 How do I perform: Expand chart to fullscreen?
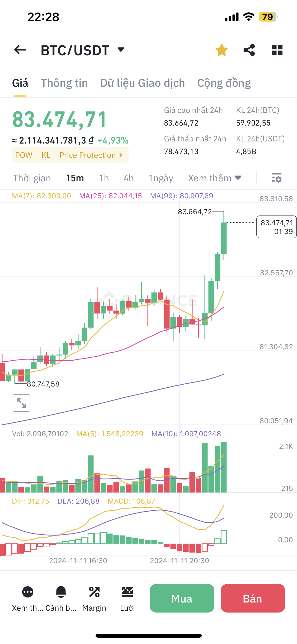[21, 403]
